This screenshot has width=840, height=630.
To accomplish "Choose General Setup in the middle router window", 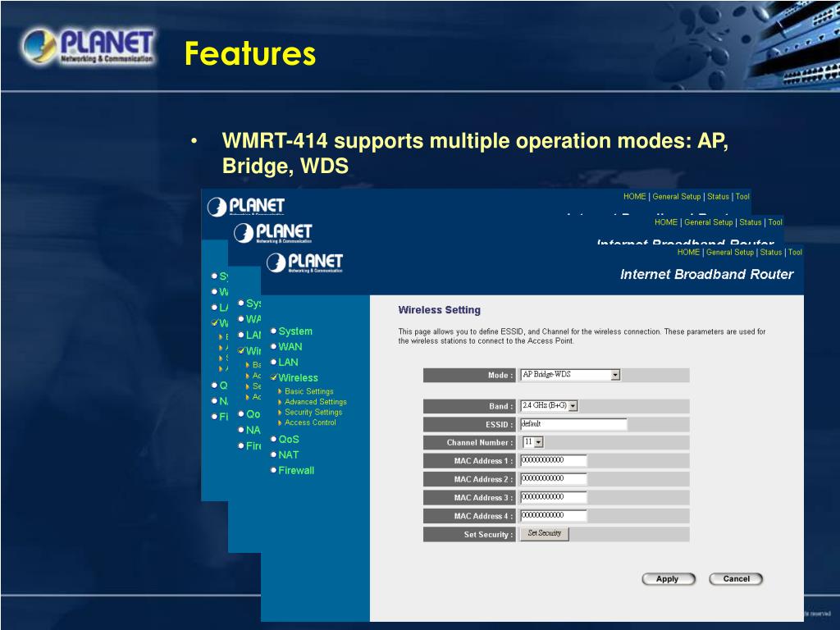I will pyautogui.click(x=708, y=221).
